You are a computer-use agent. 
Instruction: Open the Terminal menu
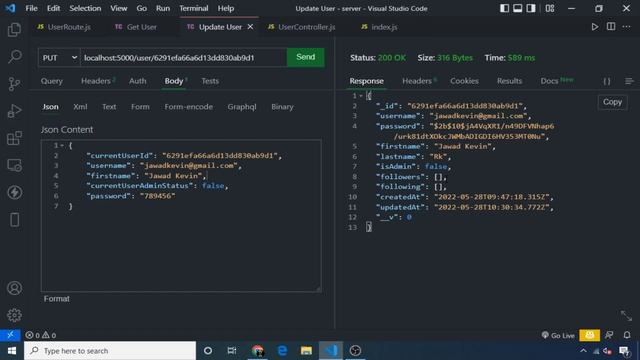click(x=193, y=8)
